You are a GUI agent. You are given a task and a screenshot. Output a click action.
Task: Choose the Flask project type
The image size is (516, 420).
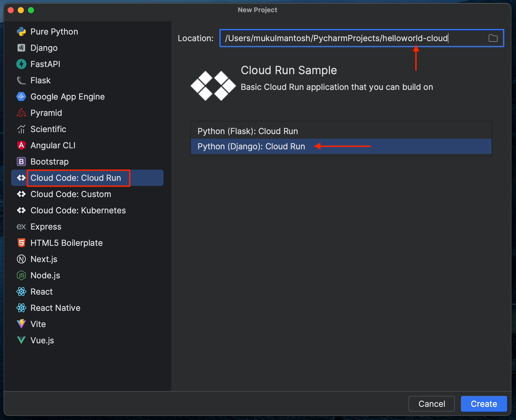tap(40, 80)
